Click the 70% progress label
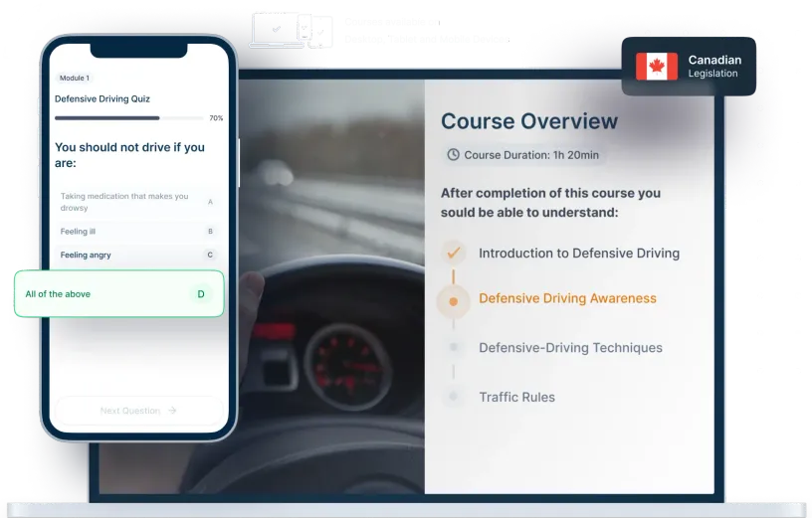The image size is (812, 518). tap(216, 118)
